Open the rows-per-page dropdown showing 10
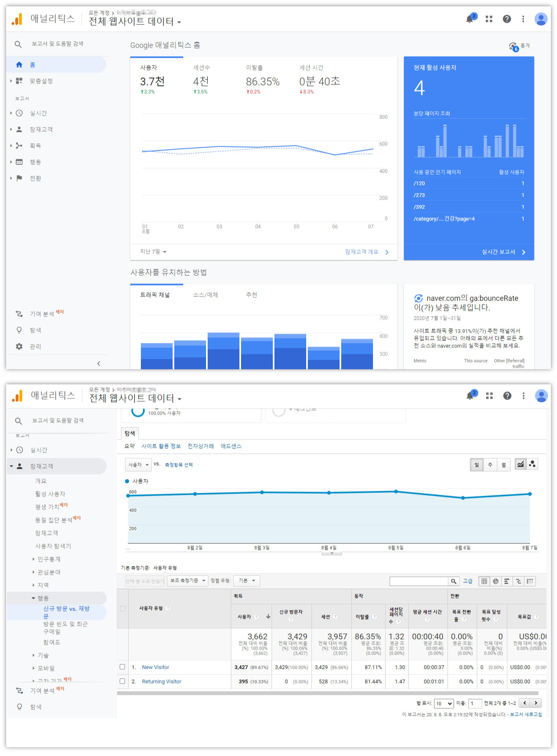 point(444,703)
